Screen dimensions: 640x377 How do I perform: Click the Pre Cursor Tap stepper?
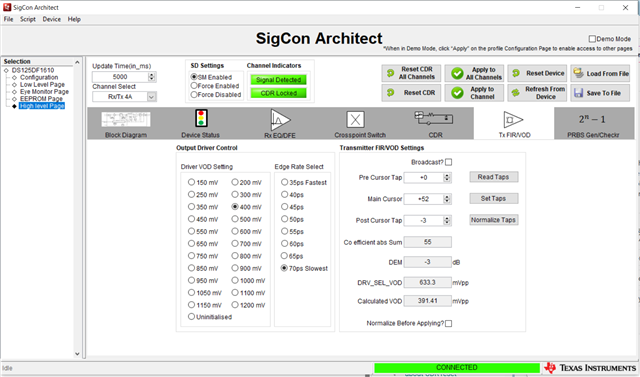click(447, 177)
